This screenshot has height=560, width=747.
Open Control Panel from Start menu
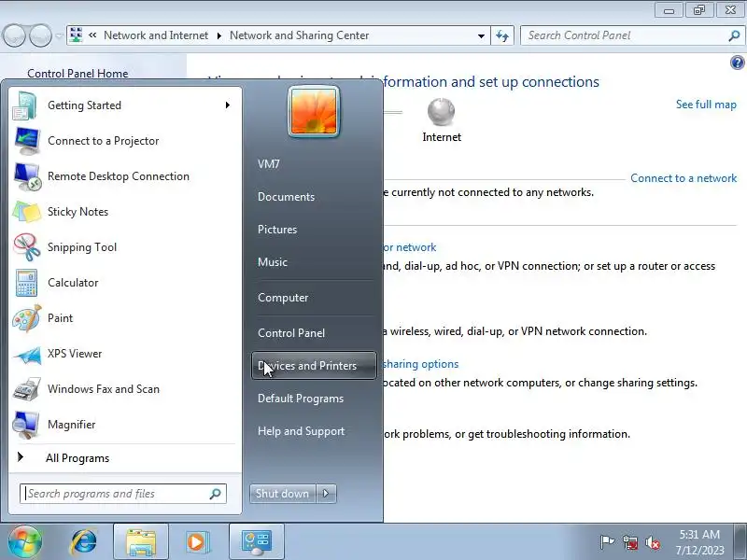pyautogui.click(x=291, y=333)
